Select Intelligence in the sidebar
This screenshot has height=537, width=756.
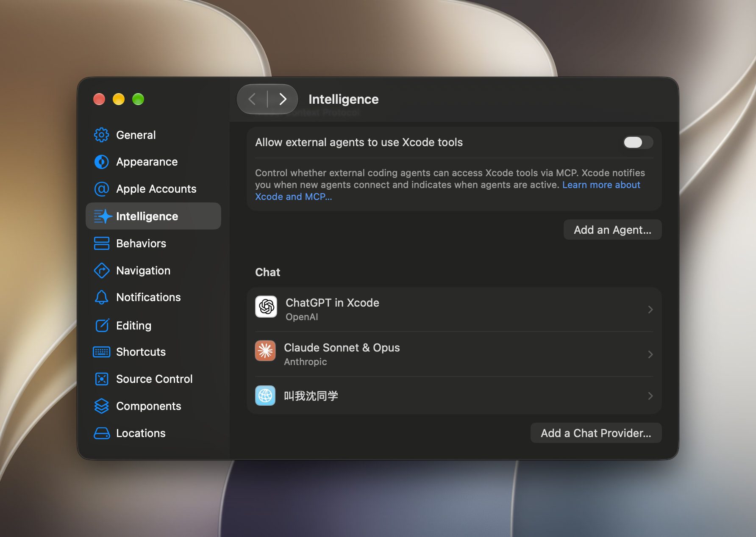[153, 216]
